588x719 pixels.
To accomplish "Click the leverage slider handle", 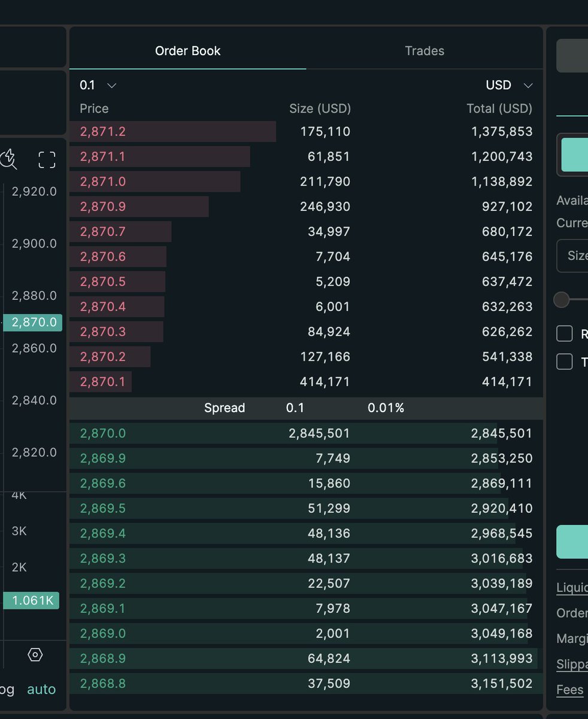I will pos(561,300).
